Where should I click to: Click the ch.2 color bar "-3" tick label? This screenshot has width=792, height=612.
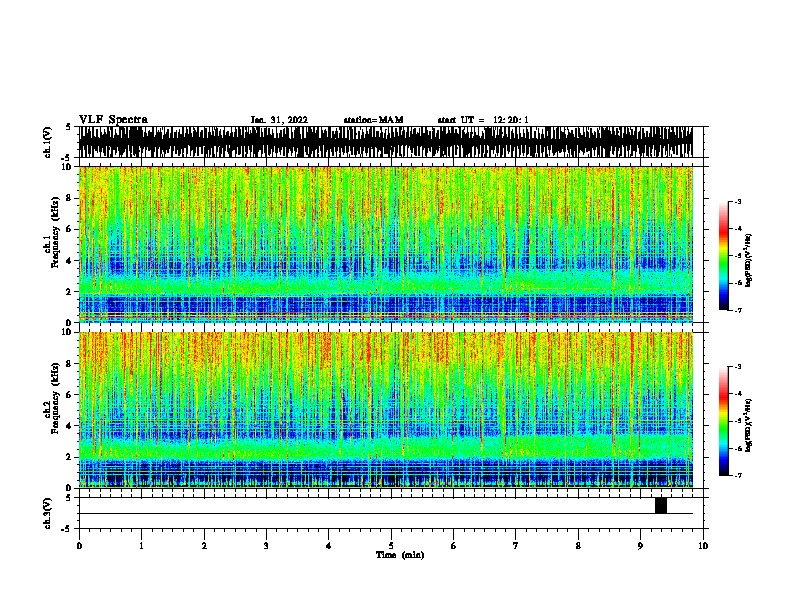[x=737, y=367]
